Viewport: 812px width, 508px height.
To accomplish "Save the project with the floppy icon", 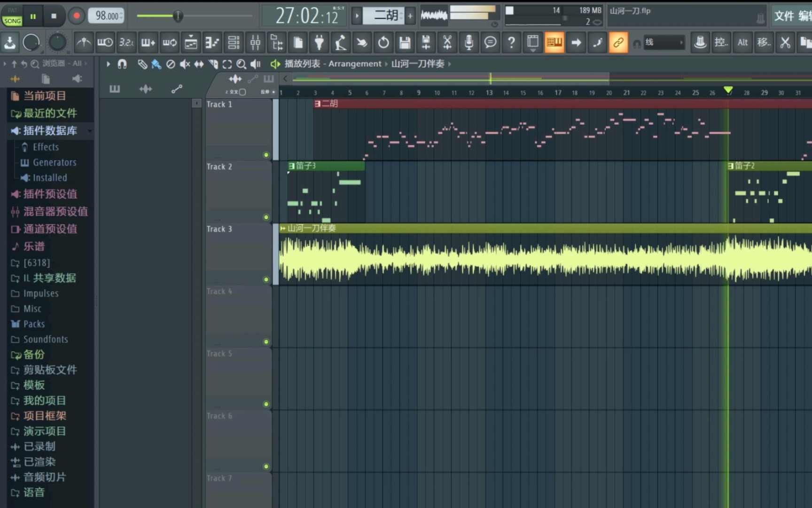I will pyautogui.click(x=405, y=43).
